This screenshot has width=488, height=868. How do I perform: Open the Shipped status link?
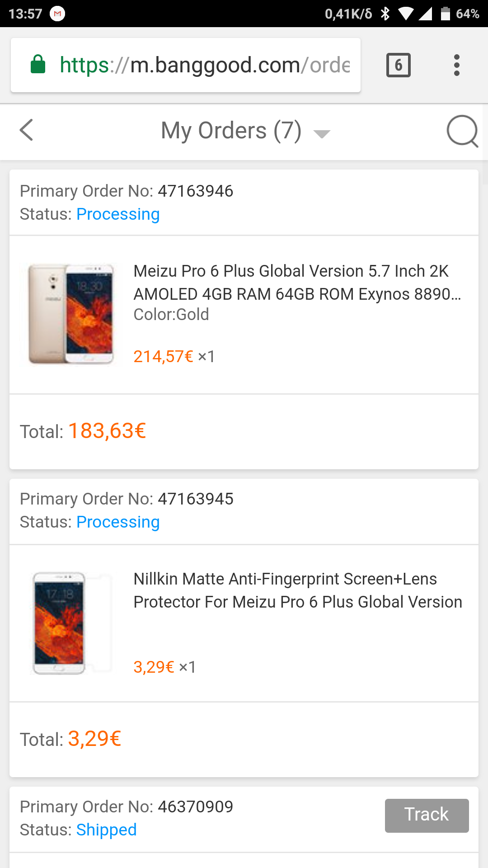tap(106, 830)
